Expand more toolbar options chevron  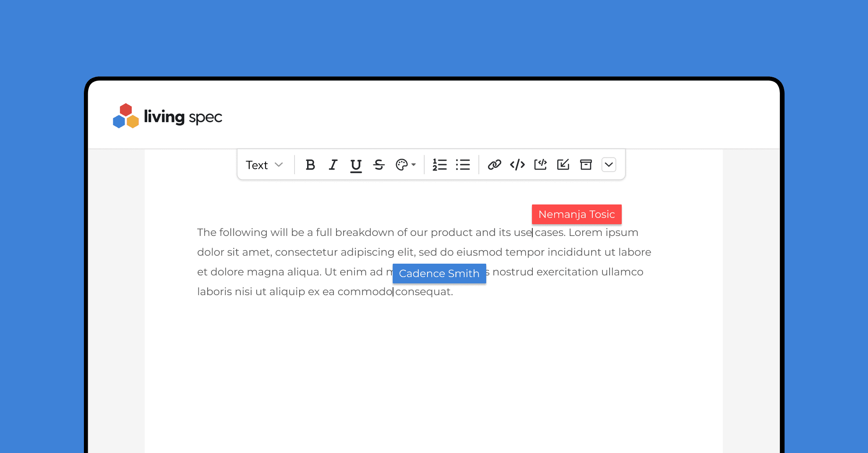click(609, 165)
